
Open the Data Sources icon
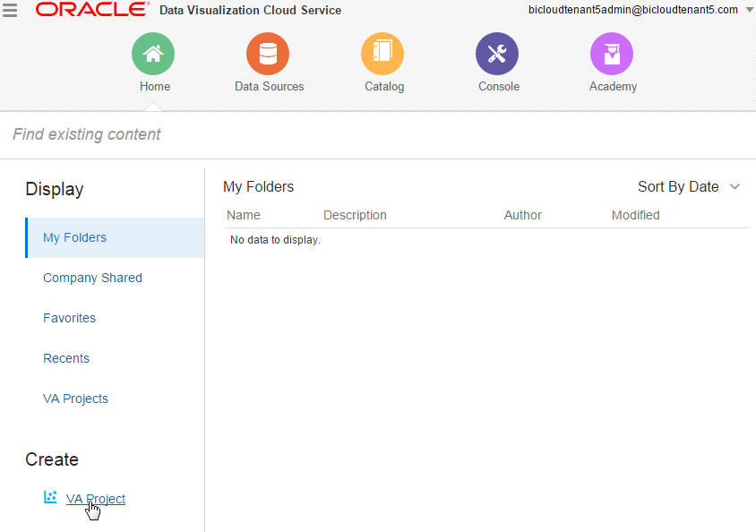point(268,54)
